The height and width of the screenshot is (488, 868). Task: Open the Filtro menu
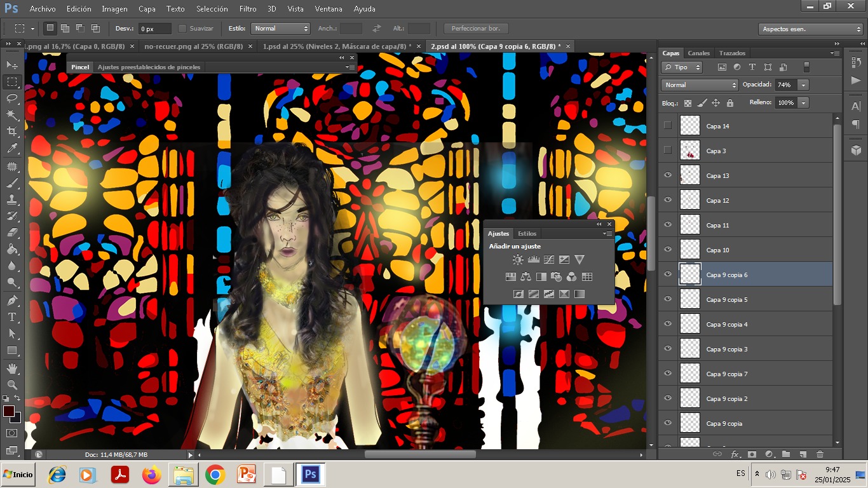pyautogui.click(x=248, y=9)
